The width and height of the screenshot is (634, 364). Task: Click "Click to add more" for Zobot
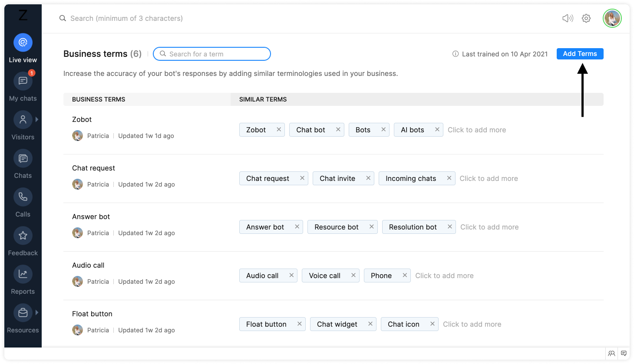[477, 130]
